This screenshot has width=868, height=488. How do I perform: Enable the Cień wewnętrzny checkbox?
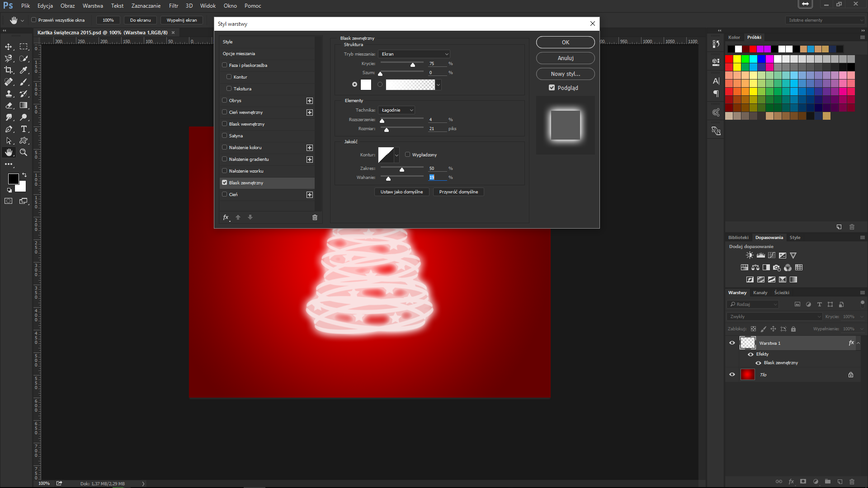(225, 112)
